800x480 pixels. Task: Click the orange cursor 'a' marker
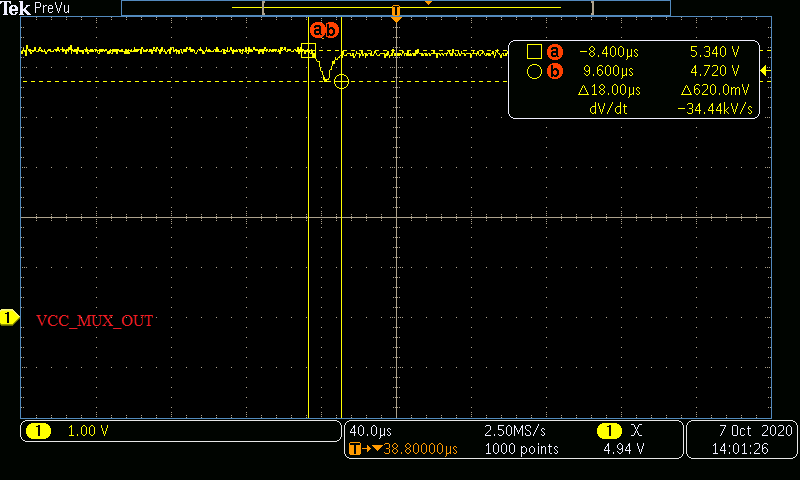tap(317, 30)
